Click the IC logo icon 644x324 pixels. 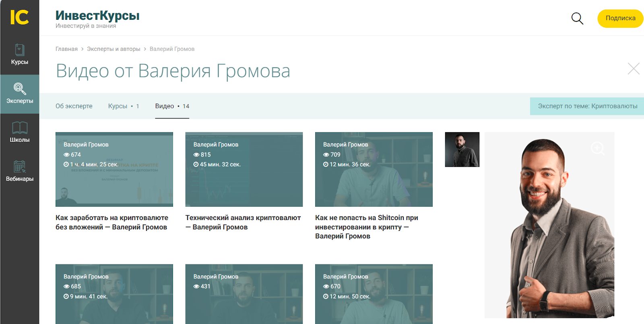pos(19,17)
